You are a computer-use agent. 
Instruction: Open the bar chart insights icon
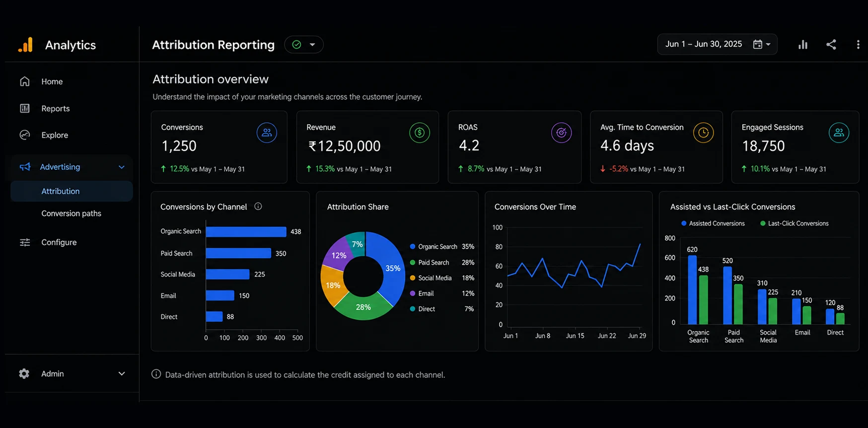(803, 45)
